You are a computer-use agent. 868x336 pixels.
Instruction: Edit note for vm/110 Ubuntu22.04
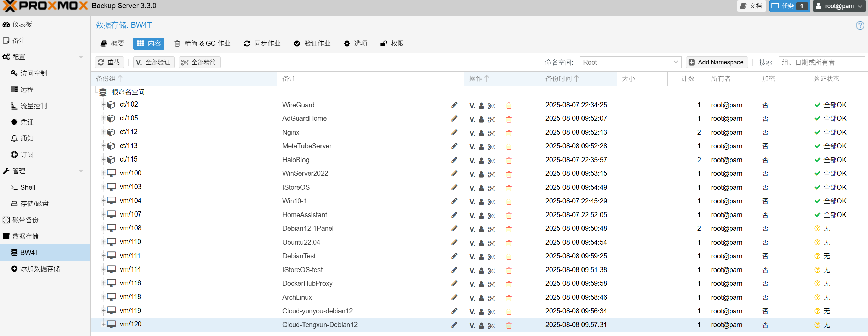pyautogui.click(x=454, y=242)
